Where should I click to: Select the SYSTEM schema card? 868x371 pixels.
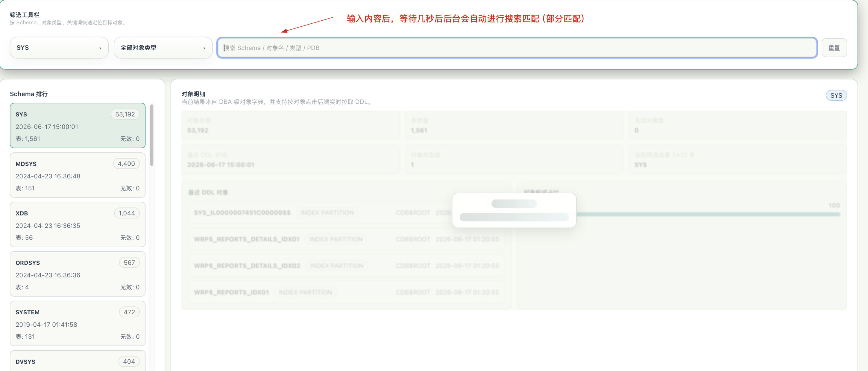tap(78, 323)
